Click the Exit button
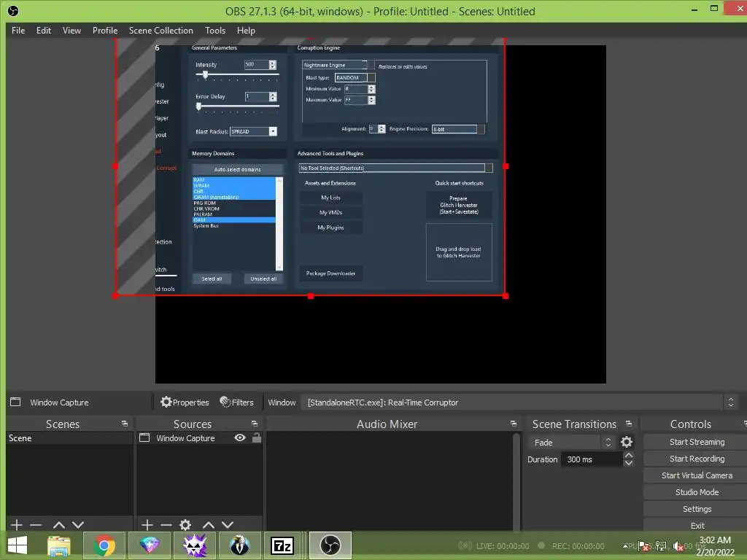Screen dimensions: 747x560 point(697,525)
